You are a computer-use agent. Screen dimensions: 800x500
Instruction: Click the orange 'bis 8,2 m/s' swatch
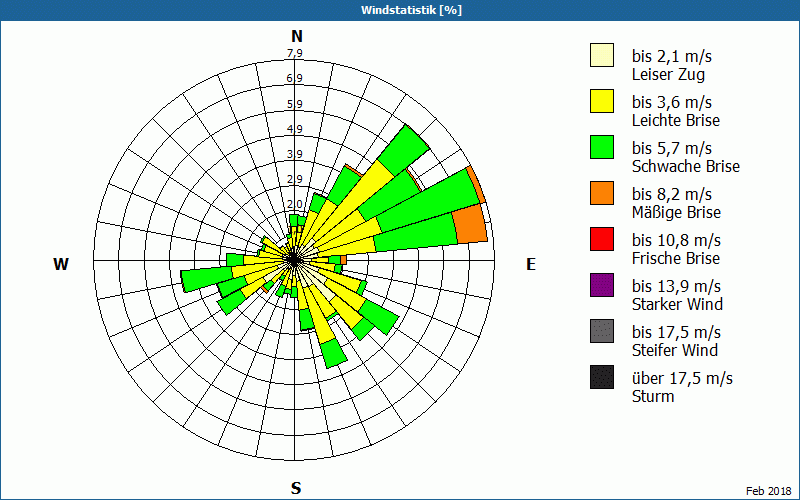click(602, 193)
